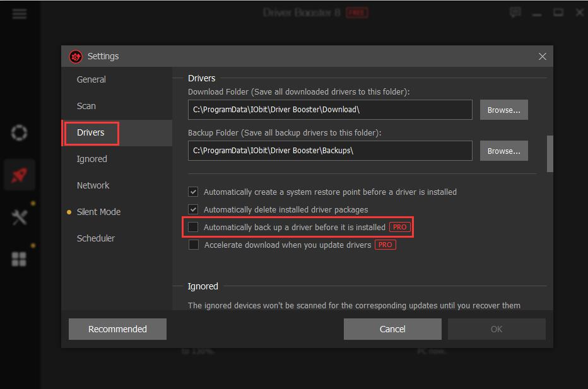Image resolution: width=588 pixels, height=389 pixels.
Task: Click the Recommended button
Action: (x=117, y=329)
